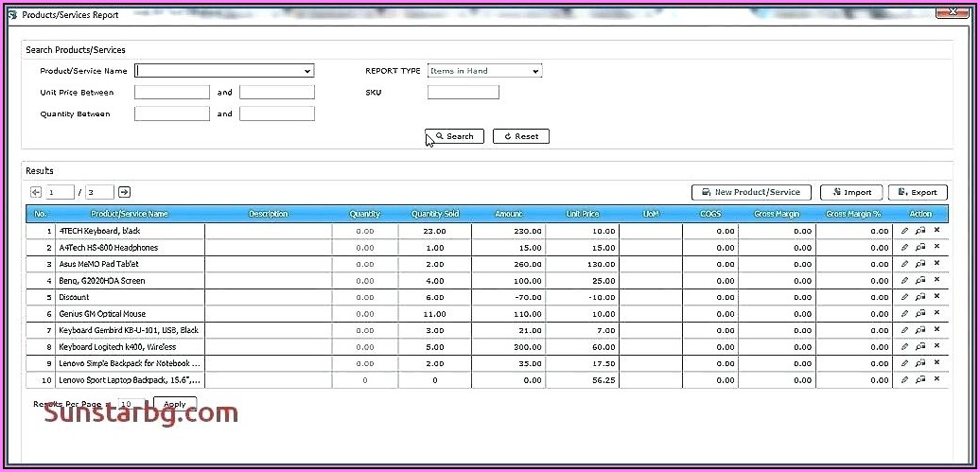This screenshot has height=472, width=980.
Task: Go to next results page arrow
Action: (125, 192)
